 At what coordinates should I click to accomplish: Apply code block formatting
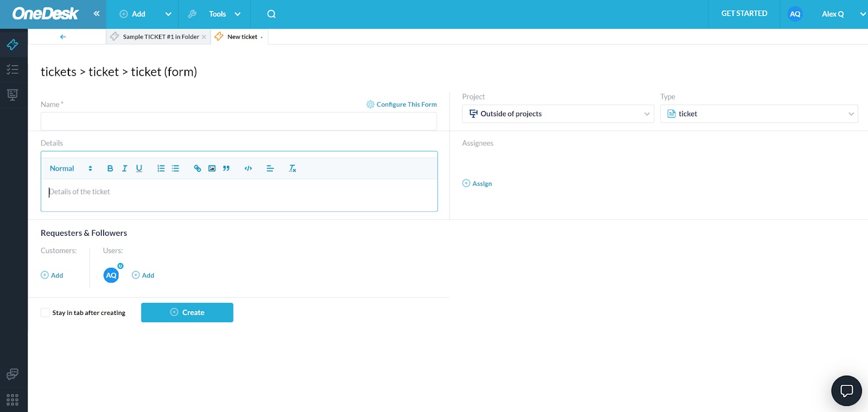[248, 169]
